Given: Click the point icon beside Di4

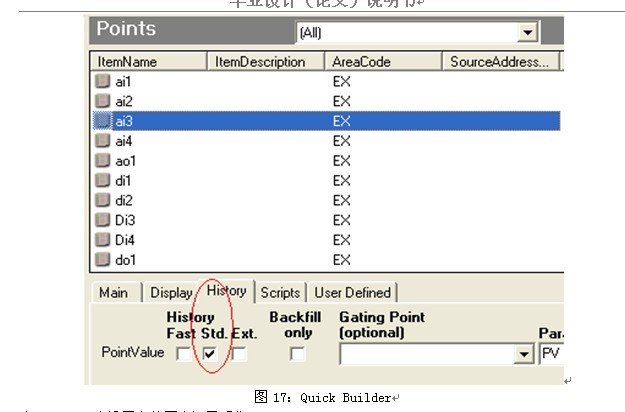Looking at the screenshot, I should tap(102, 240).
